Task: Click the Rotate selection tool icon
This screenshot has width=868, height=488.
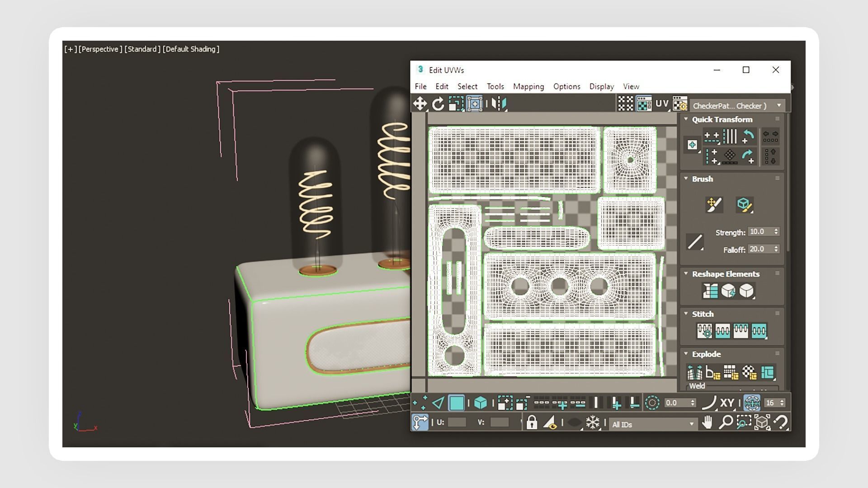Action: click(438, 104)
